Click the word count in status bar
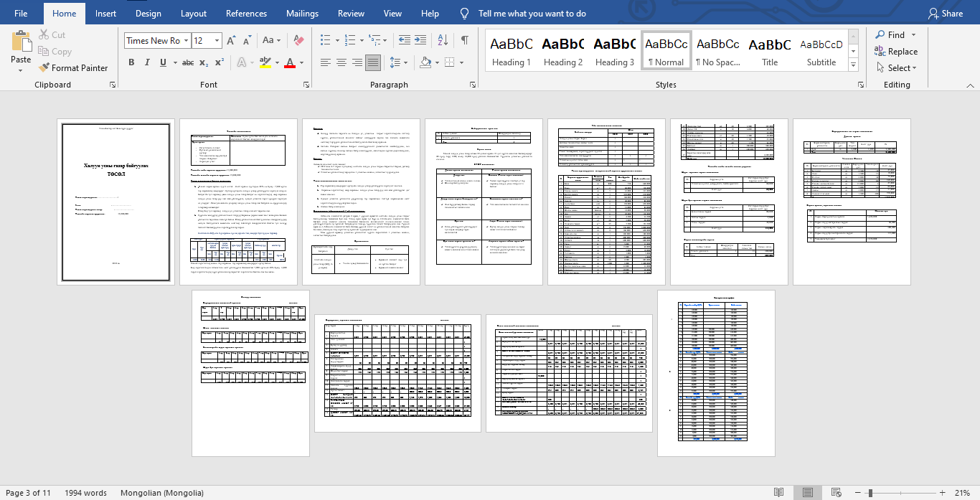 coord(85,493)
